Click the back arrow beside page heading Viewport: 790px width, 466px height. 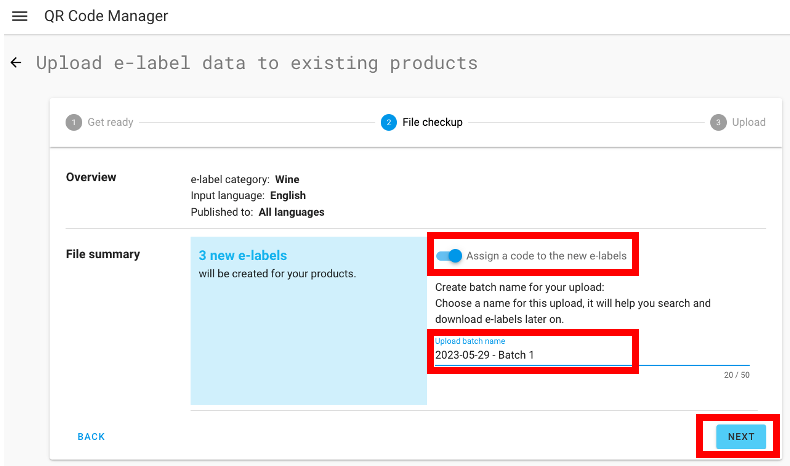[x=16, y=63]
